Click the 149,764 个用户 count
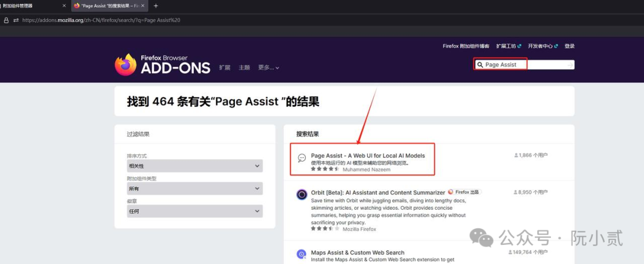Image resolution: width=644 pixels, height=264 pixels. click(x=528, y=252)
